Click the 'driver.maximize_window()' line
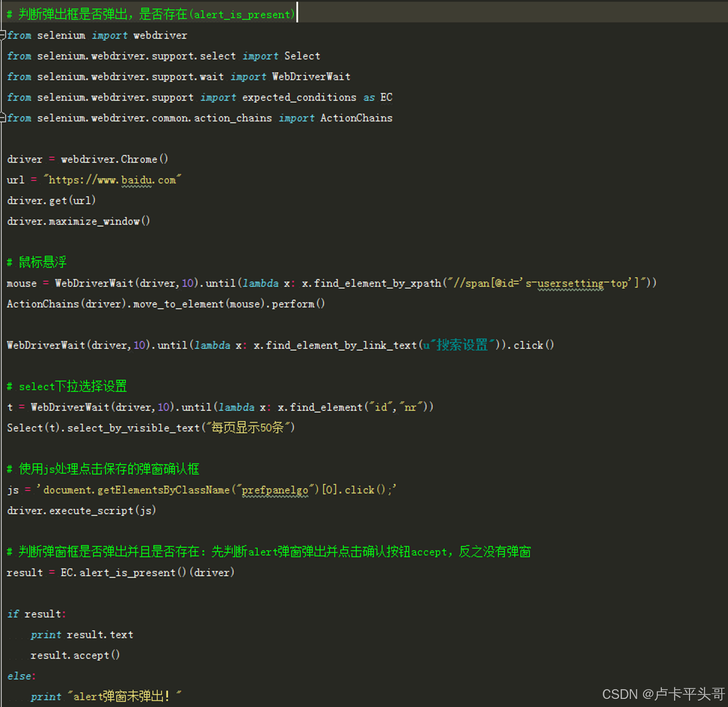728x707 pixels. [x=79, y=222]
